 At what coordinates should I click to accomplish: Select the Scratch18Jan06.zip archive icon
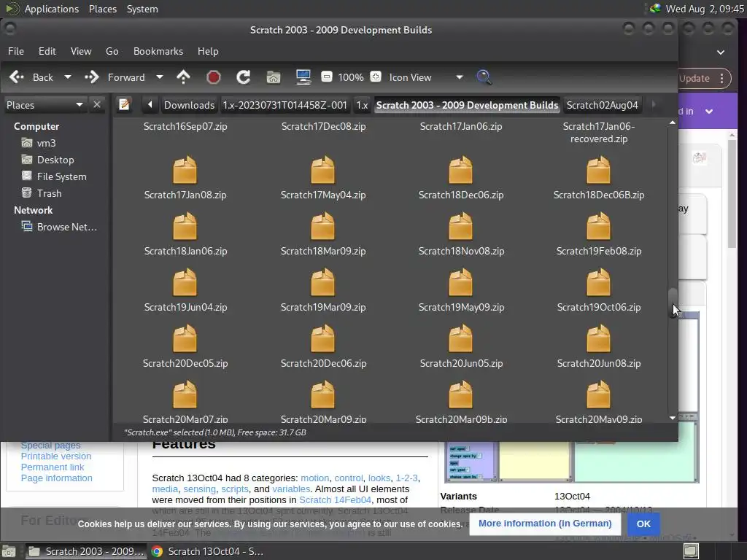point(185,226)
